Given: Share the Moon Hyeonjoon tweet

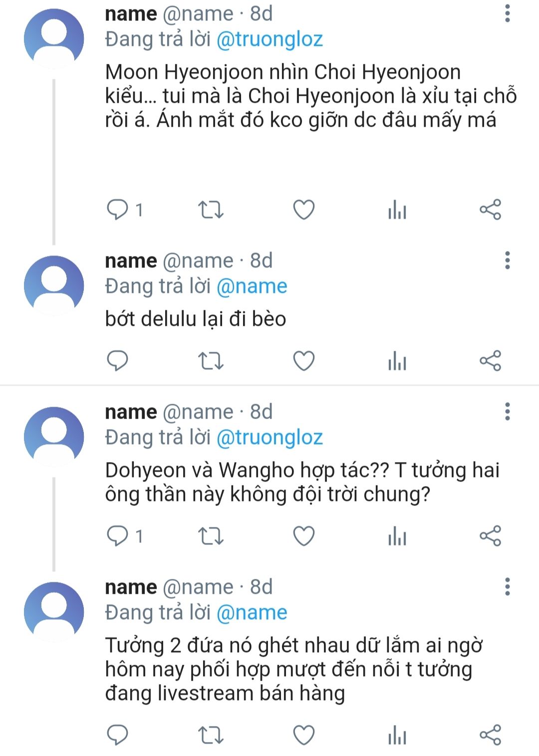Looking at the screenshot, I should (x=490, y=210).
